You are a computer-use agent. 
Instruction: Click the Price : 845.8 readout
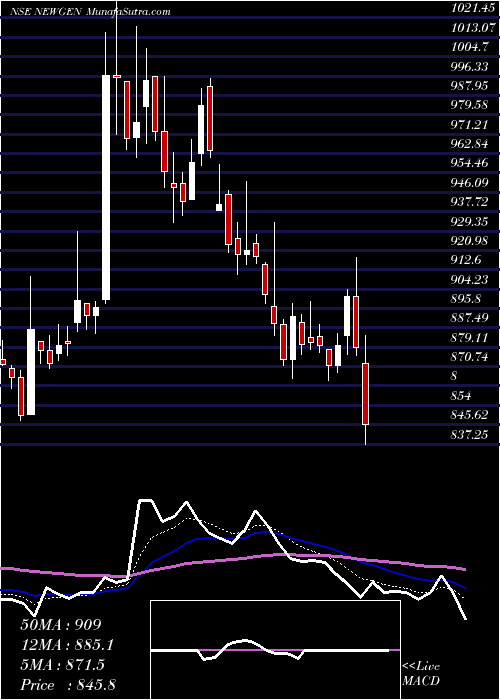point(68,685)
